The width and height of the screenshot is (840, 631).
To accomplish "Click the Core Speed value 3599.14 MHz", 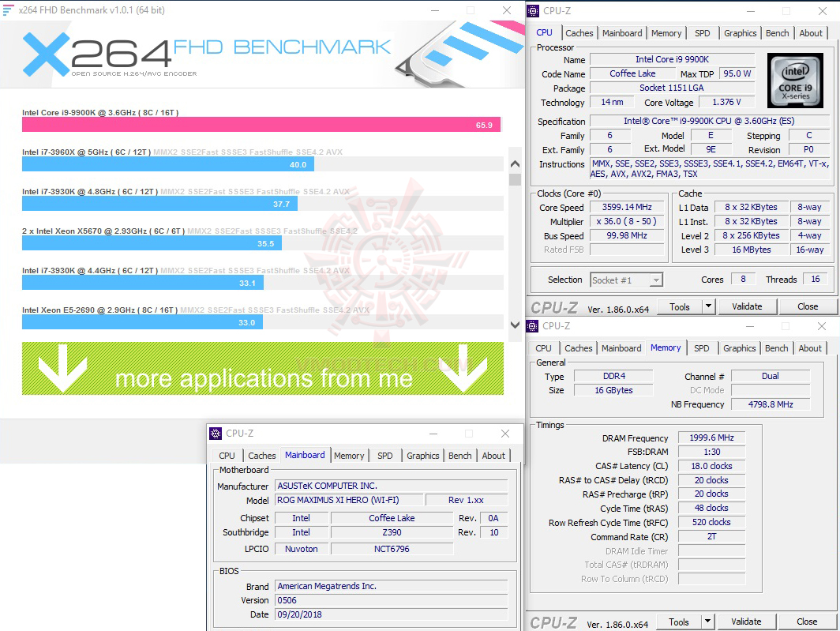I will pyautogui.click(x=627, y=207).
